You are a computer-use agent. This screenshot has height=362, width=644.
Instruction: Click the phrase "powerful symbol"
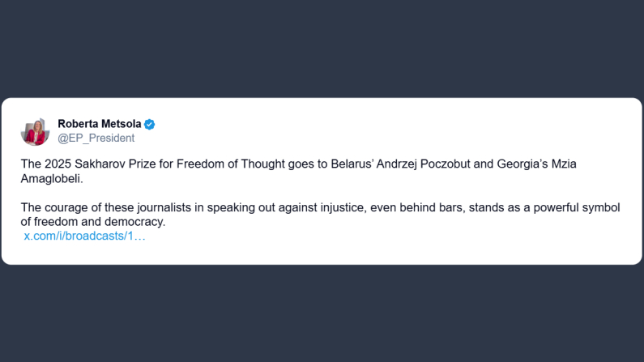(x=577, y=207)
